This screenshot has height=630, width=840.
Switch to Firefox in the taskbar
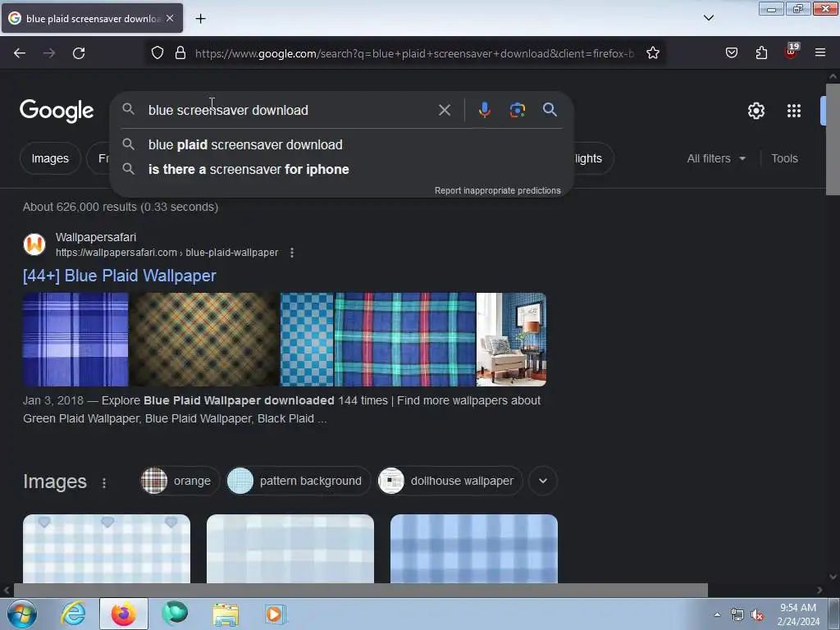(124, 614)
